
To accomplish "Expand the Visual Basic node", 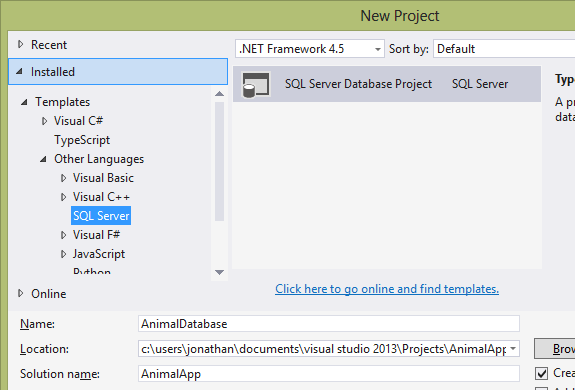I will 63,178.
